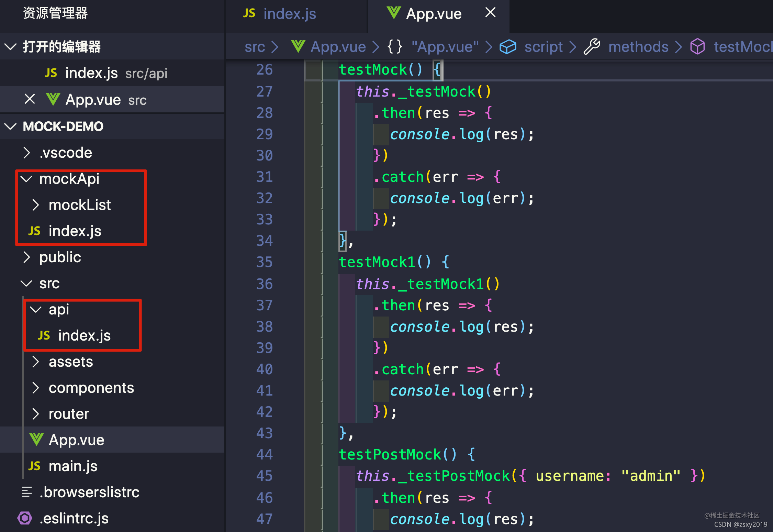Screen dimensions: 773x532
Task: Click the src breadcrumb segment
Action: tap(255, 47)
